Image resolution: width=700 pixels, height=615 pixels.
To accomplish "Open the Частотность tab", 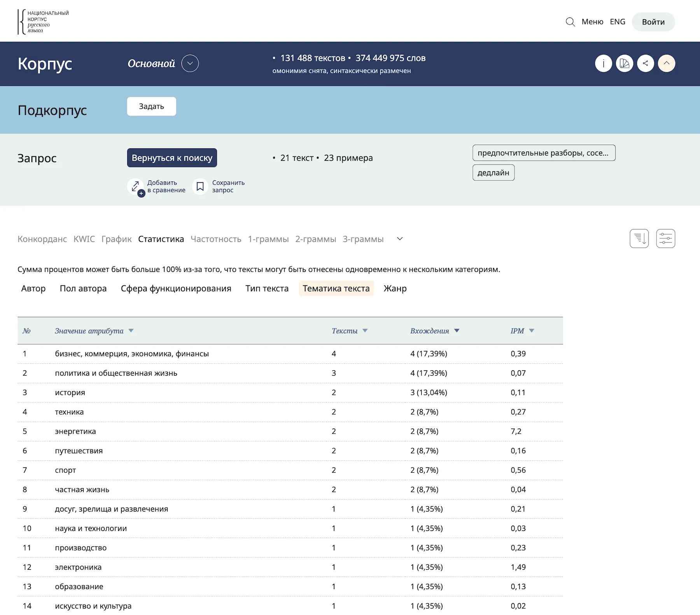I will click(216, 239).
